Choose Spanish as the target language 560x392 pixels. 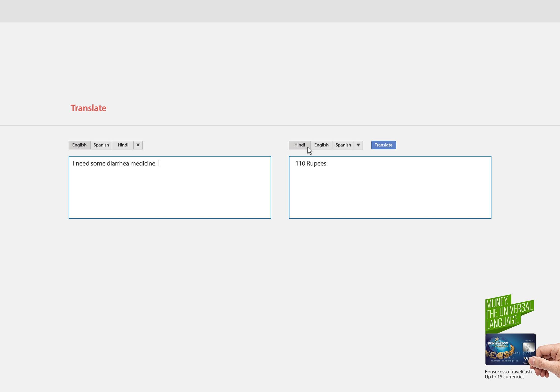click(343, 145)
